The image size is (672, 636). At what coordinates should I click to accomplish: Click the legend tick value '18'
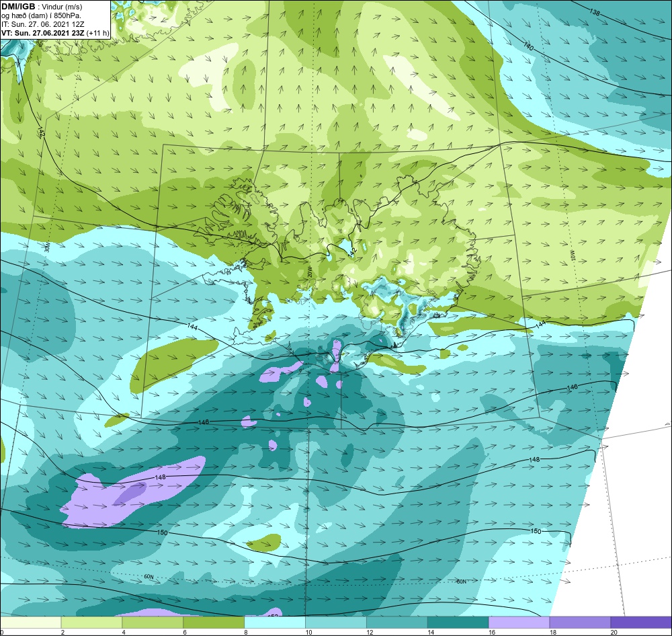tap(553, 632)
